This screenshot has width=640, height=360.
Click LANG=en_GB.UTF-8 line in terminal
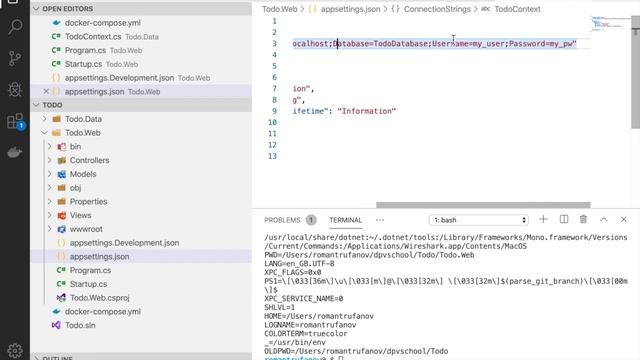pyautogui.click(x=299, y=264)
